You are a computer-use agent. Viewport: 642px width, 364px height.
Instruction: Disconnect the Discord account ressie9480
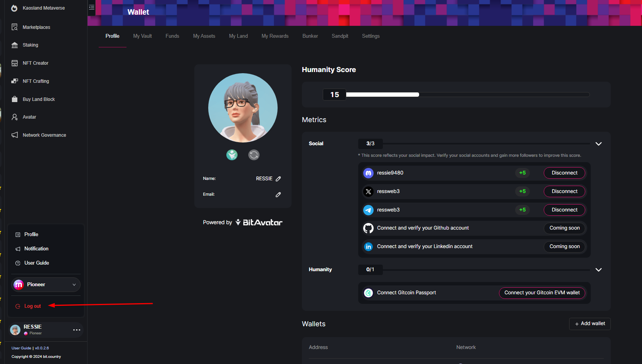[x=564, y=173]
